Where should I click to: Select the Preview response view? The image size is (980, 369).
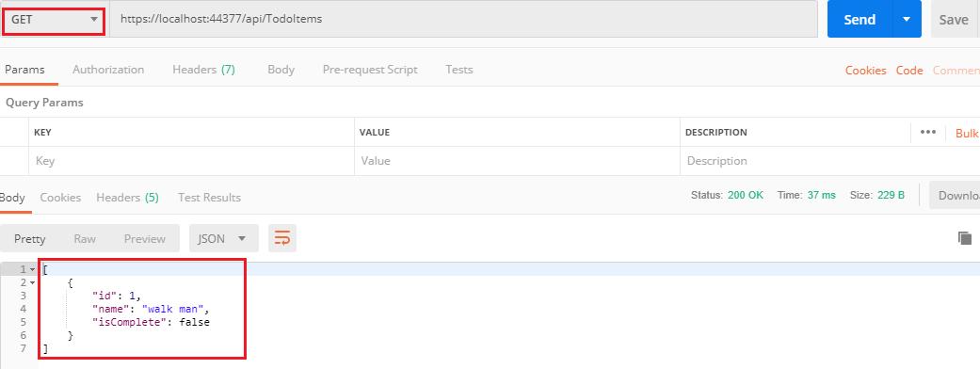coord(144,238)
